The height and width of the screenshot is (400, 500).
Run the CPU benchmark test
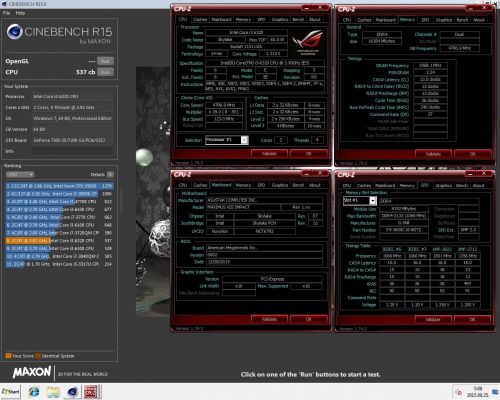[105, 72]
